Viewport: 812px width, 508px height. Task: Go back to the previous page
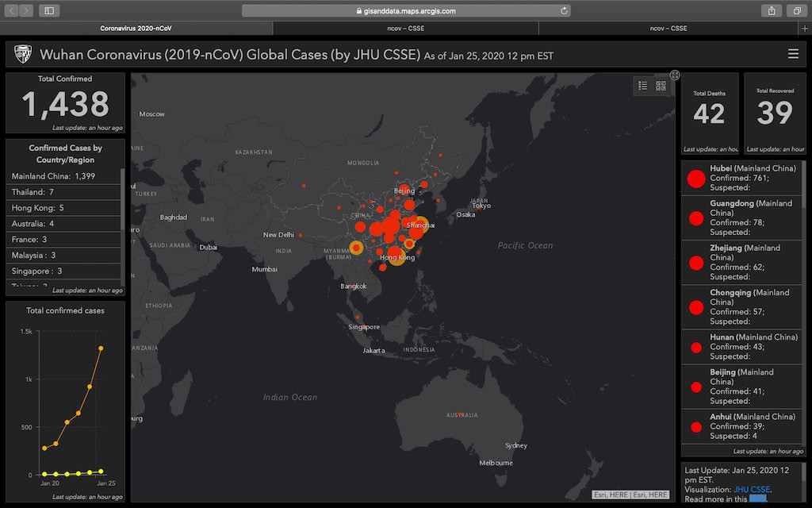click(x=13, y=10)
